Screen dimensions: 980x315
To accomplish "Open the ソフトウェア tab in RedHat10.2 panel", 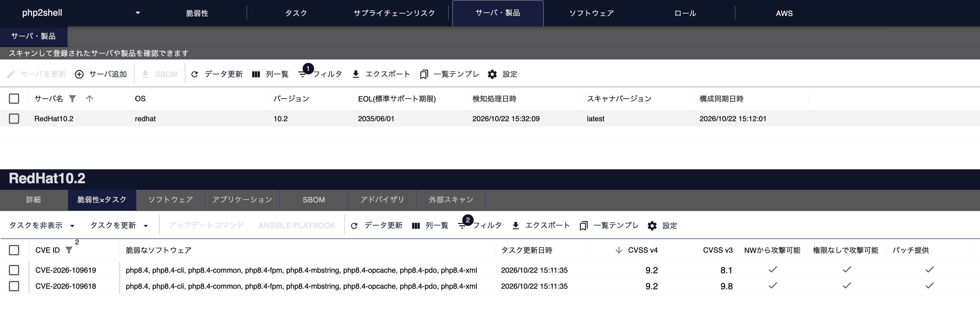I will pyautogui.click(x=170, y=200).
